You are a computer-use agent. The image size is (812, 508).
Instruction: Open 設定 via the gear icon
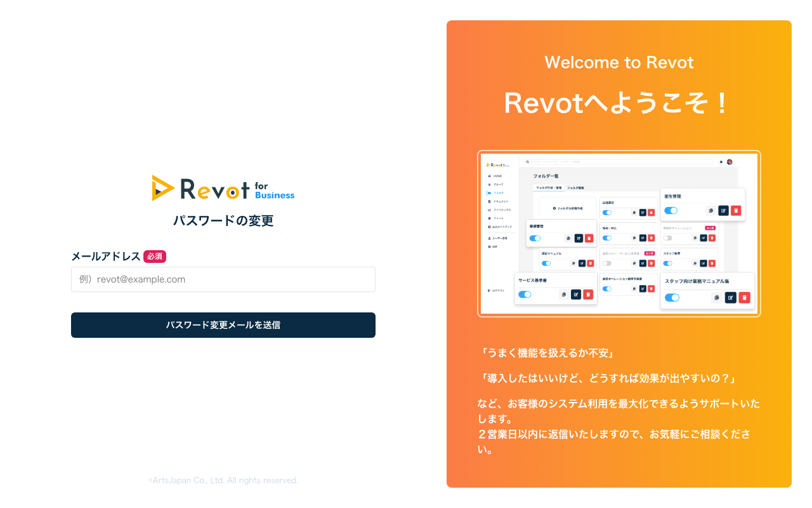click(x=489, y=246)
